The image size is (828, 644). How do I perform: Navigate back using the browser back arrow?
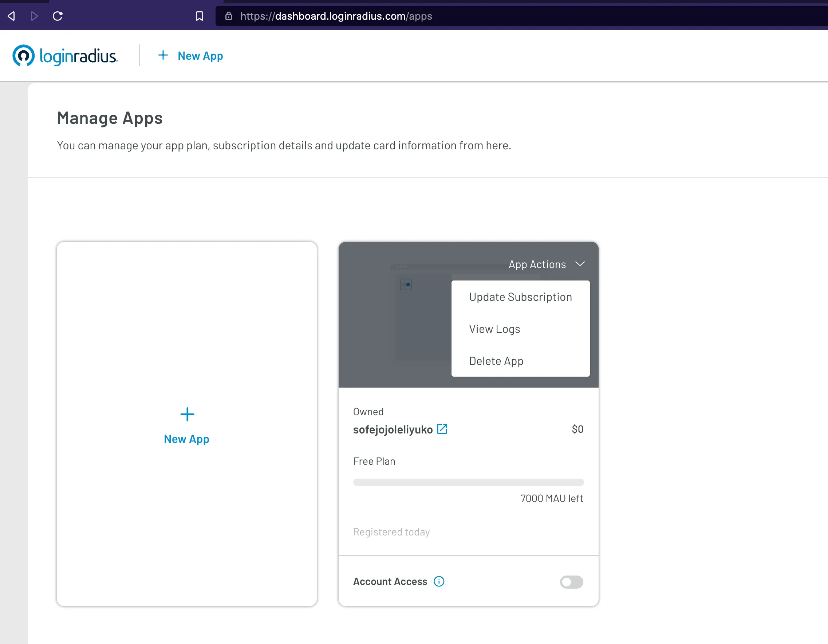click(11, 16)
